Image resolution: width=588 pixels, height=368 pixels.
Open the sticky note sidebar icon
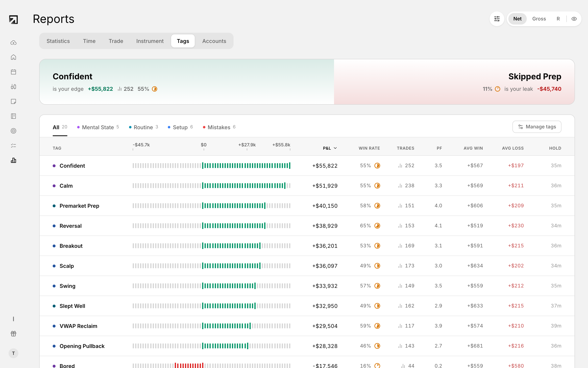tap(13, 101)
